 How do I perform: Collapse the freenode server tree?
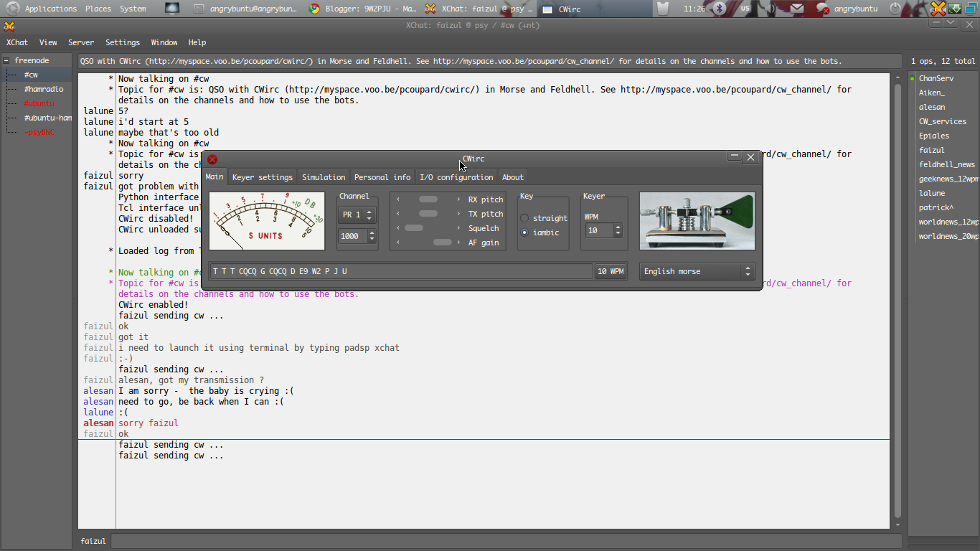[6, 61]
